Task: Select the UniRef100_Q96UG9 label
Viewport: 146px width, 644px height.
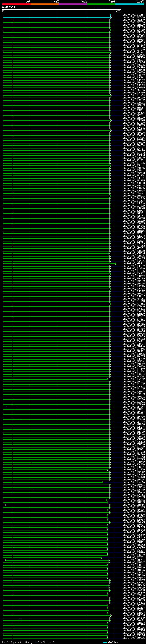Action: tap(134, 597)
